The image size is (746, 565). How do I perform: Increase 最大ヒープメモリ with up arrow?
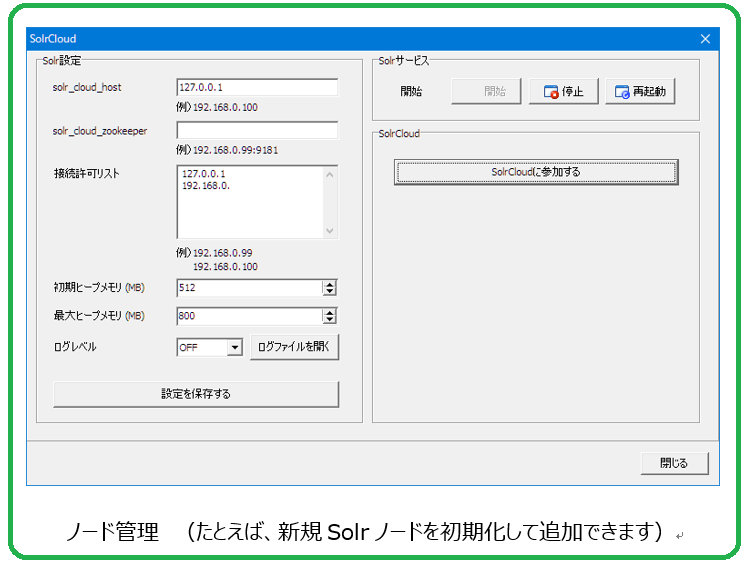(x=330, y=312)
